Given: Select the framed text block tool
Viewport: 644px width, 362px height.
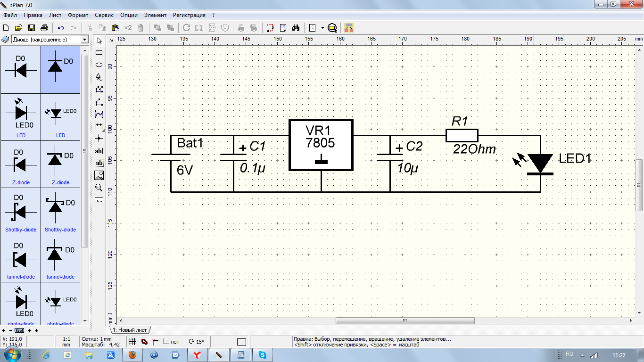Looking at the screenshot, I should click(x=99, y=163).
